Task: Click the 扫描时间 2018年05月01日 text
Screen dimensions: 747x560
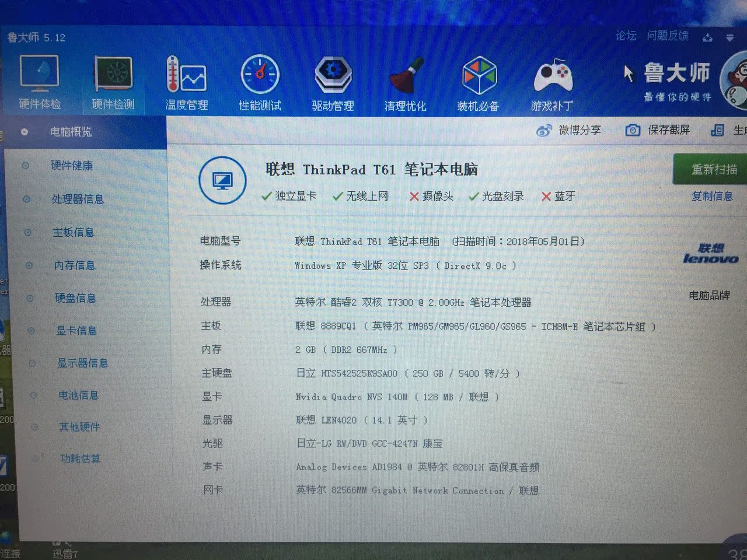Action: pyautogui.click(x=518, y=242)
